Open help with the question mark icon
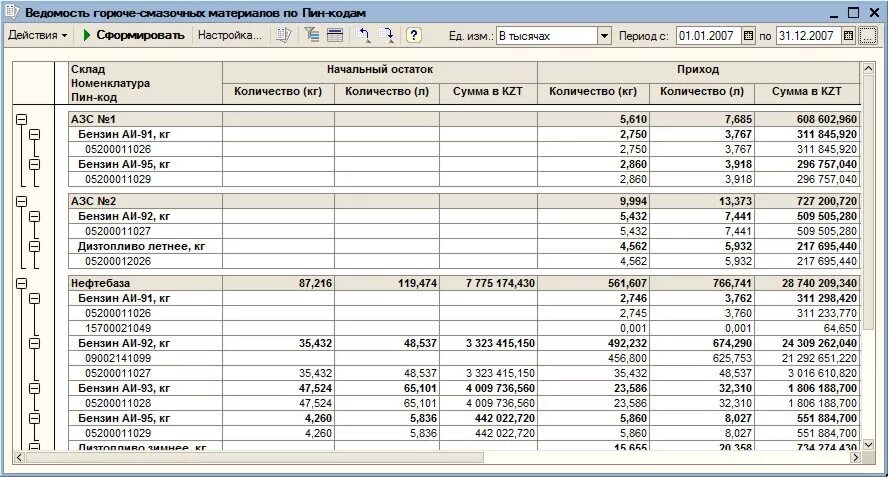Viewport: 888px width, 477px height. coord(414,35)
